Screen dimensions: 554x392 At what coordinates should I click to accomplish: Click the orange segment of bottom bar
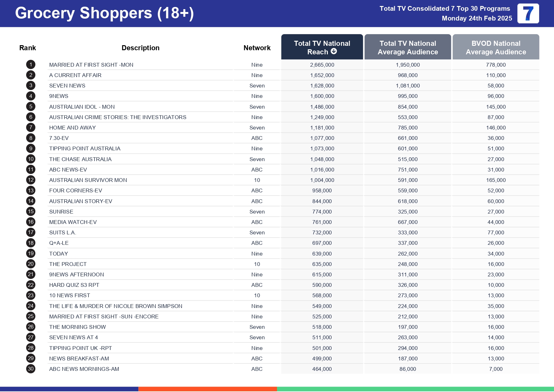[x=208, y=389]
